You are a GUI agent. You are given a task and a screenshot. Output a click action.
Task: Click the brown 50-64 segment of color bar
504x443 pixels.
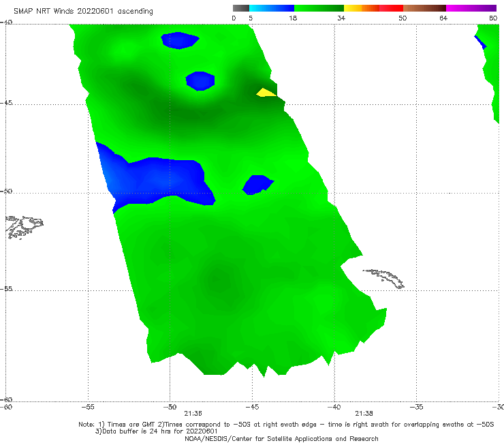424,8
